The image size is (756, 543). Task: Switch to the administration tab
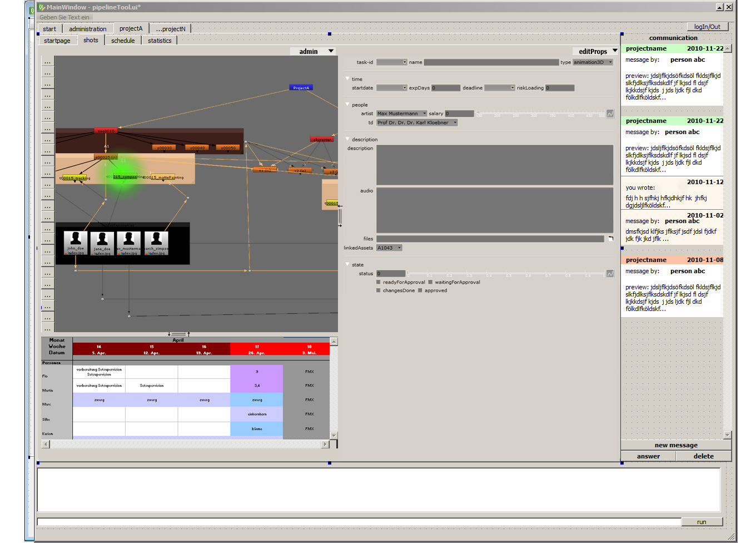[x=88, y=29]
